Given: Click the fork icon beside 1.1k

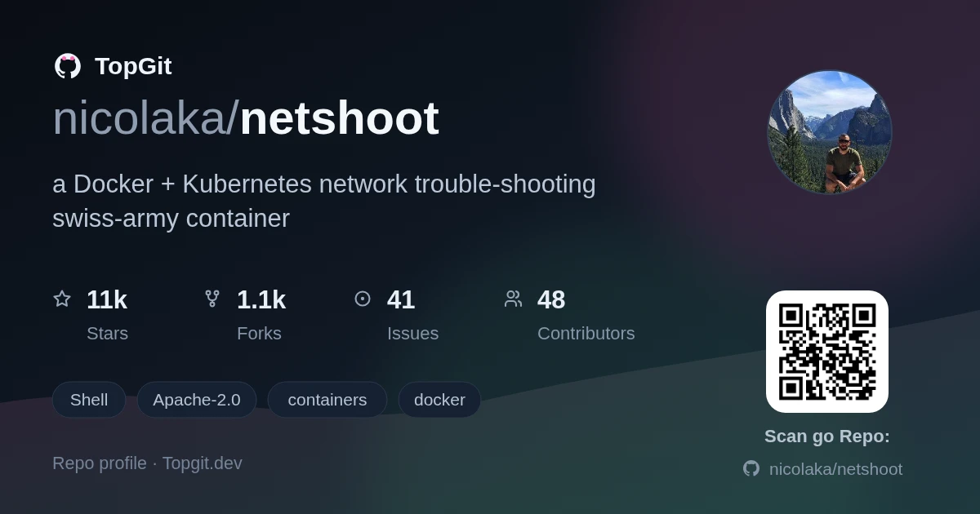Looking at the screenshot, I should point(212,299).
